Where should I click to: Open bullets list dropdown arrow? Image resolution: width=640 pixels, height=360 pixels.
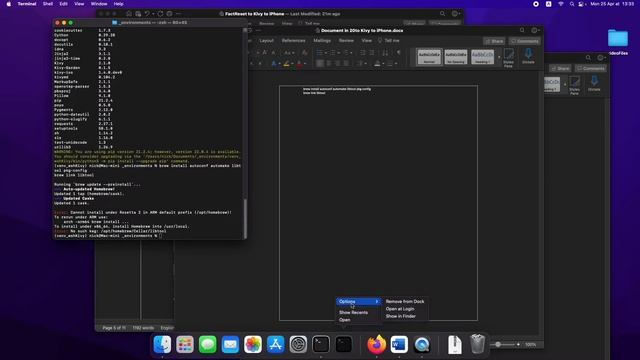tap(326, 53)
